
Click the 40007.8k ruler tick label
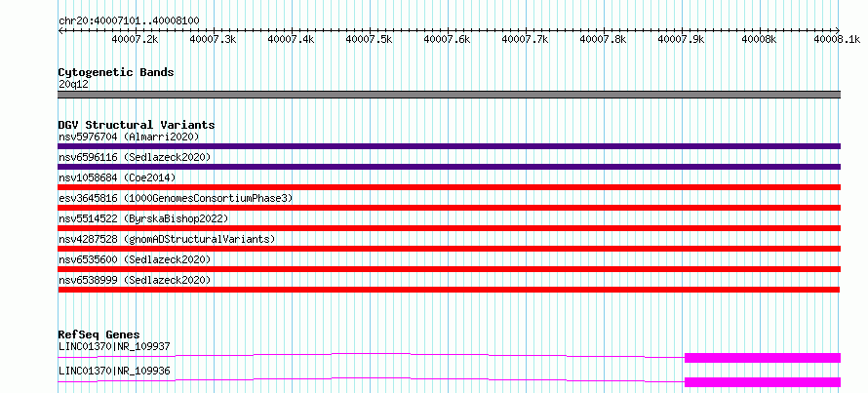[x=604, y=39]
